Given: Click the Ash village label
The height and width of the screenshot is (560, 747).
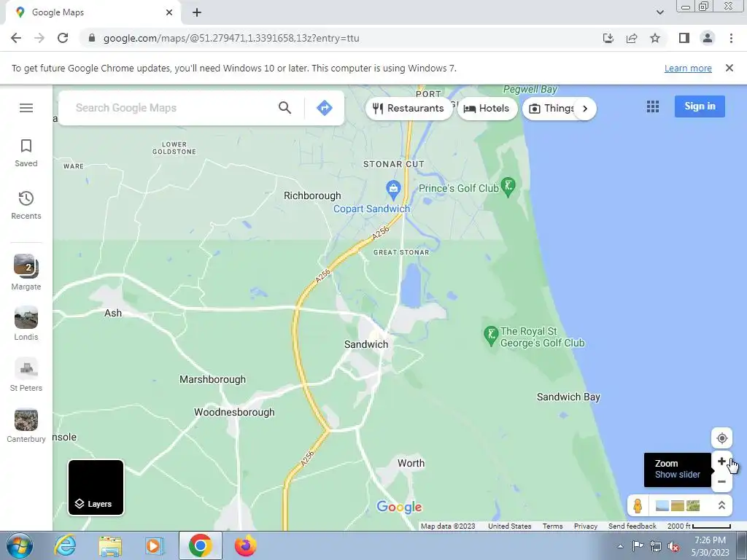Looking at the screenshot, I should tap(113, 314).
